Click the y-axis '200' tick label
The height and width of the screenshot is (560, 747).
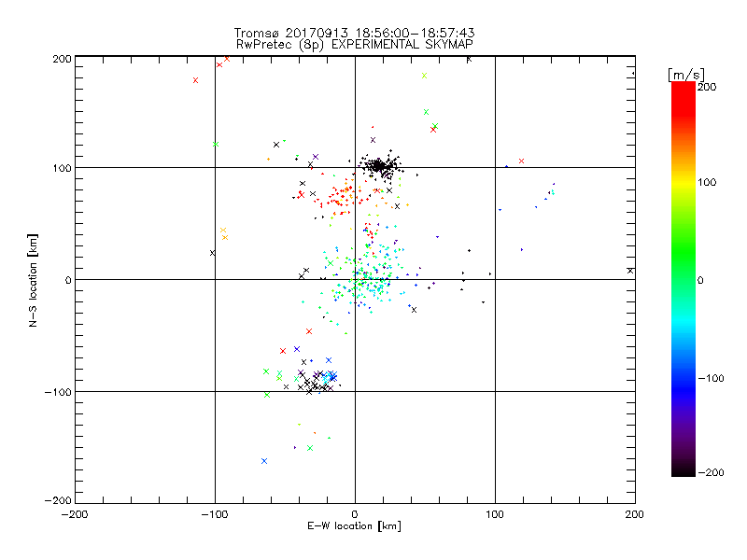click(62, 59)
